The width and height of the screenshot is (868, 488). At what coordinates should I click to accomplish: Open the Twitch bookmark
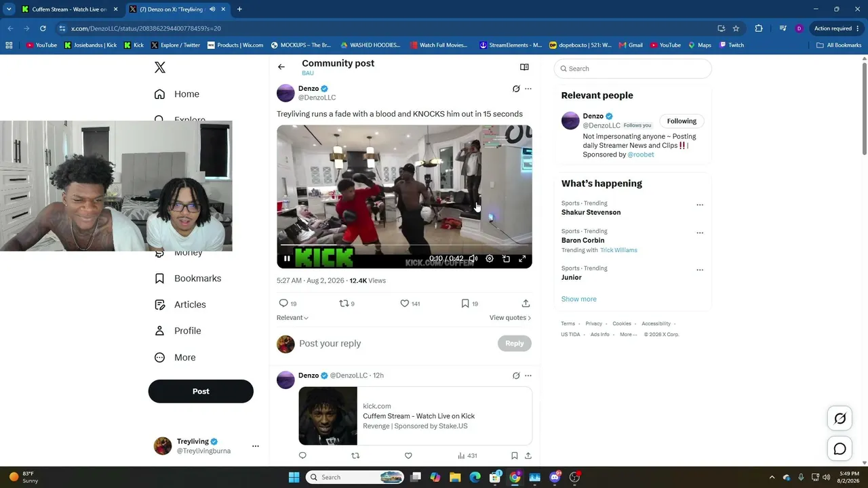tap(732, 45)
